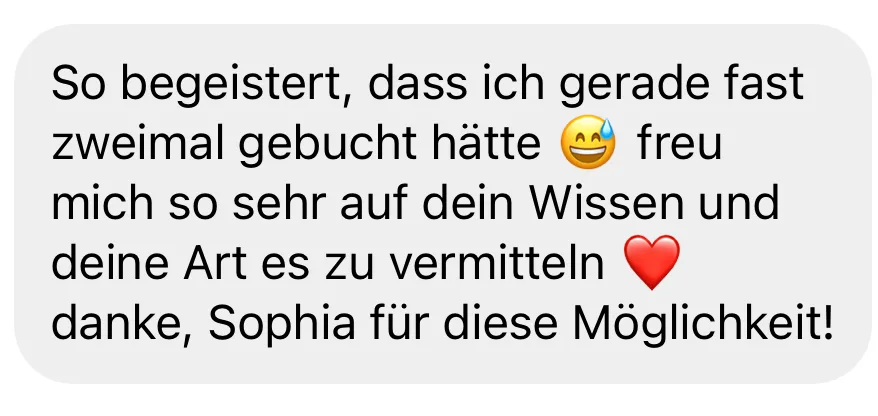Click the opening word So
This screenshot has height=416, width=878.
[x=78, y=84]
